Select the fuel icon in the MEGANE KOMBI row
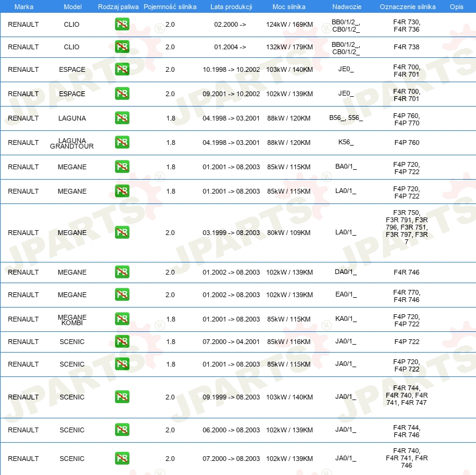Image resolution: width=476 pixels, height=475 pixels. pyautogui.click(x=122, y=318)
